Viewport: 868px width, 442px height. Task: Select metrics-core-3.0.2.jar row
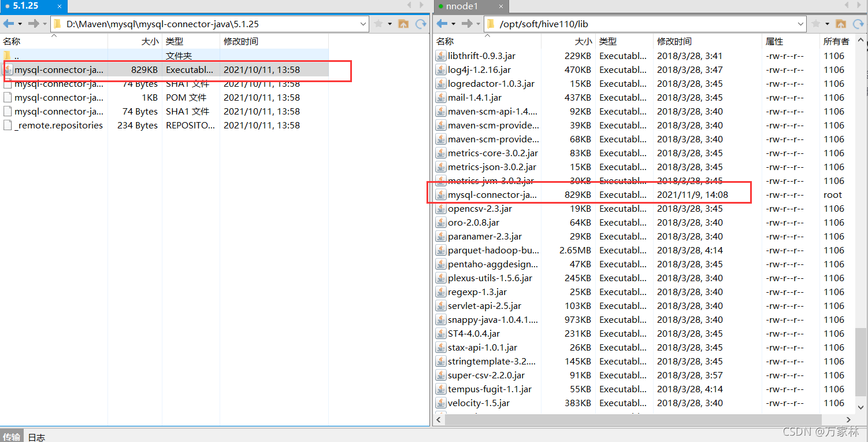click(x=643, y=153)
